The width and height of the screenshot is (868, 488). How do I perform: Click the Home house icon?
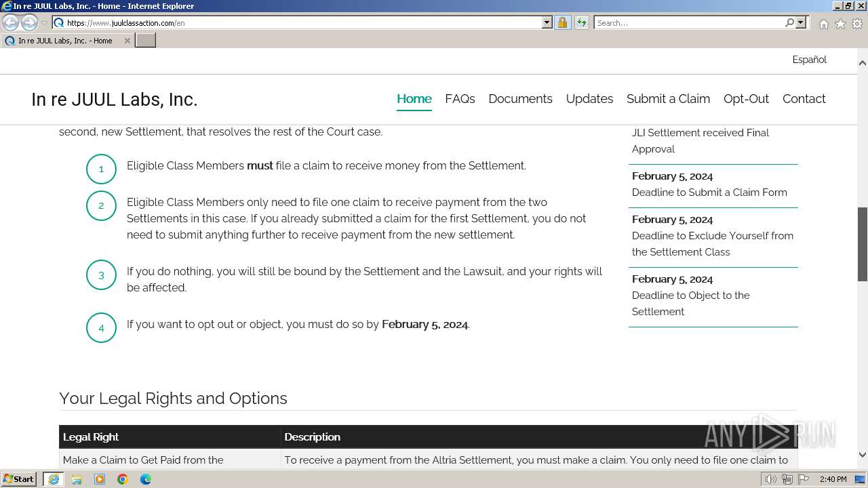(823, 24)
